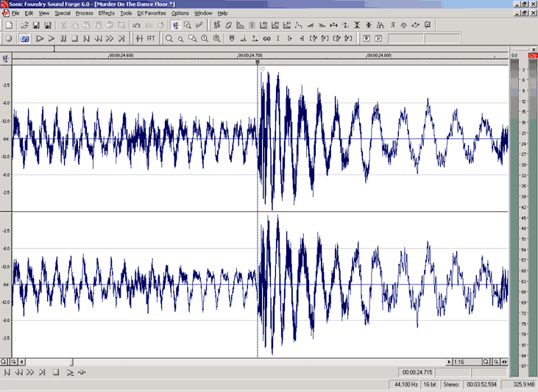Screen dimensions: 538x392
Task: Open the Options menu
Action: (x=180, y=13)
